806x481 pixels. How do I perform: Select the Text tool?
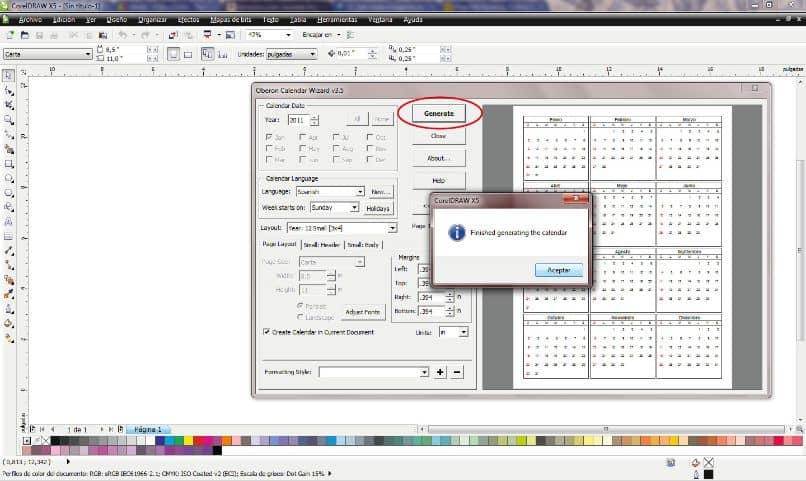pyautogui.click(x=9, y=222)
